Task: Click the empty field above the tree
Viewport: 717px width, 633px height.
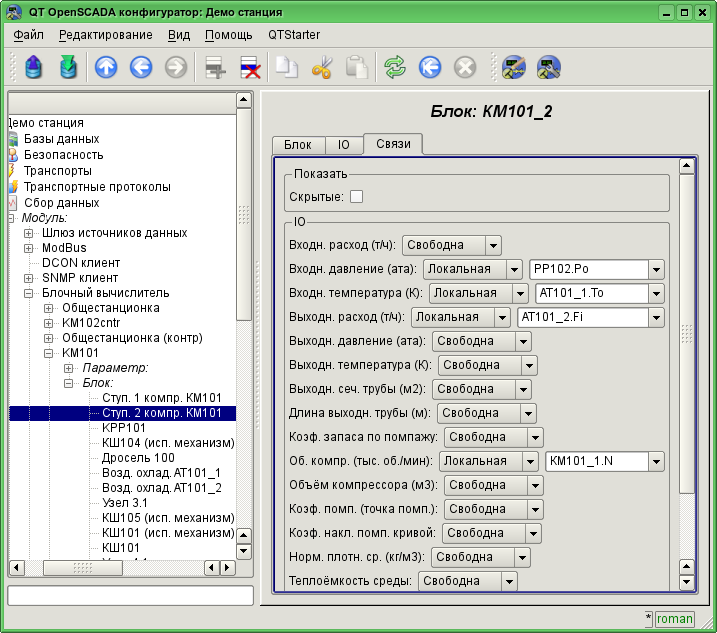Action: point(122,103)
